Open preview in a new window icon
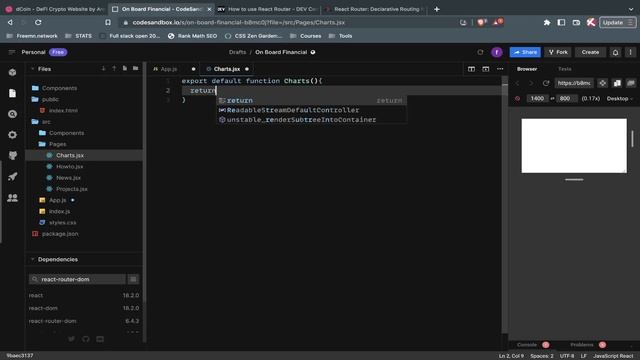The width and height of the screenshot is (640, 360). (631, 83)
